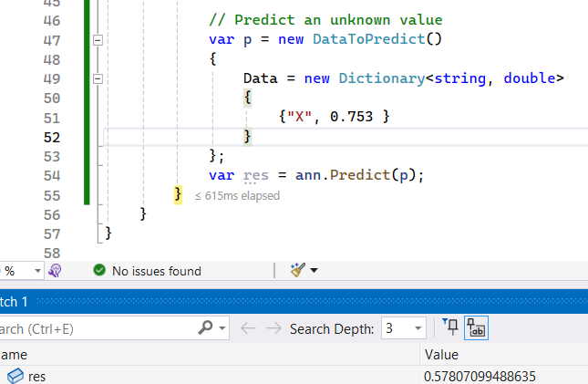Go to next search result arrow
This screenshot has width=588, height=384.
[273, 328]
